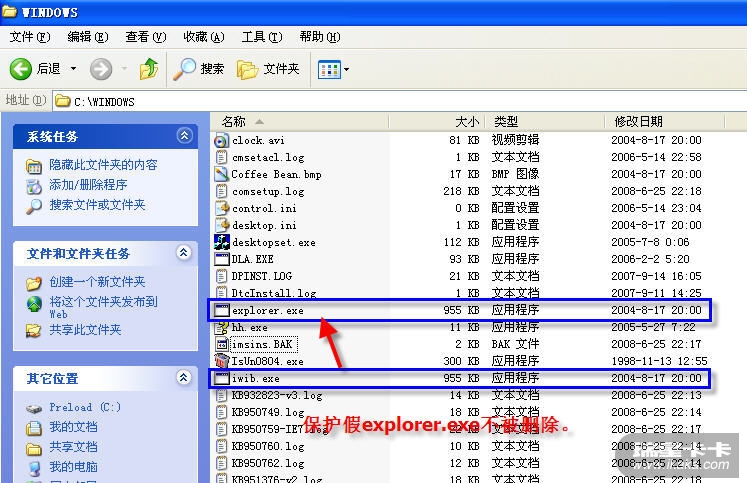Open the 收藏(A) menu
The height and width of the screenshot is (483, 747).
[x=204, y=37]
